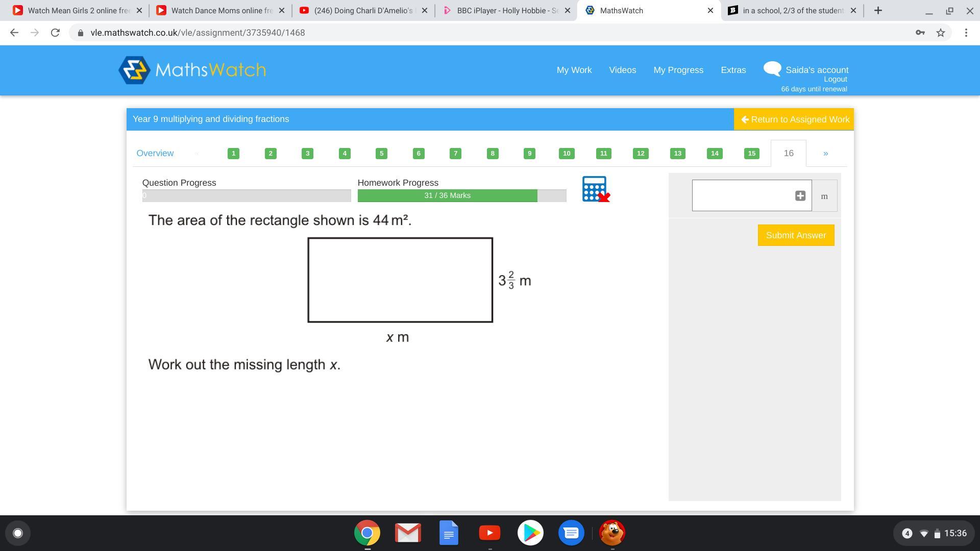Image resolution: width=980 pixels, height=551 pixels.
Task: Open Gmail from the shelf
Action: [408, 533]
